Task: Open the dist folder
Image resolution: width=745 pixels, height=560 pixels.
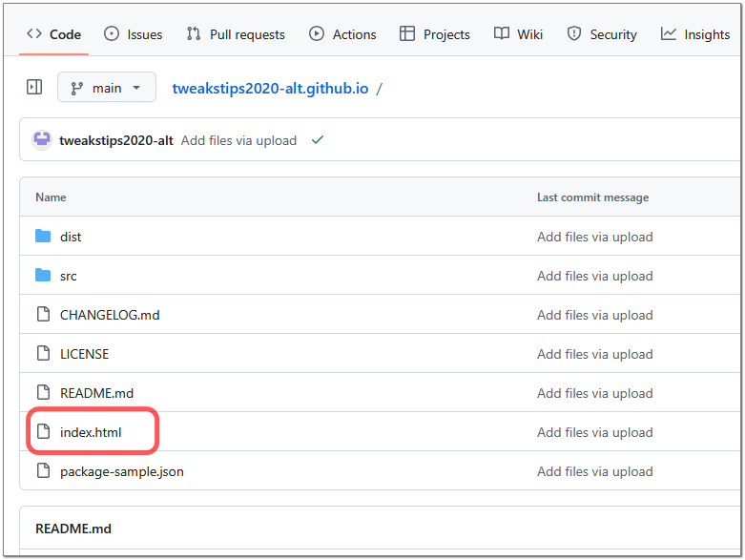Action: (x=71, y=237)
